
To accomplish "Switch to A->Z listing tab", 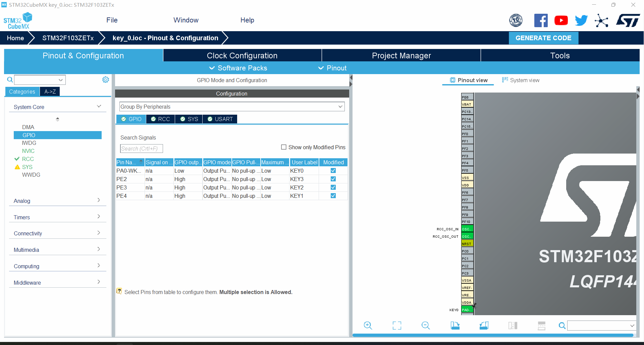I will [50, 92].
